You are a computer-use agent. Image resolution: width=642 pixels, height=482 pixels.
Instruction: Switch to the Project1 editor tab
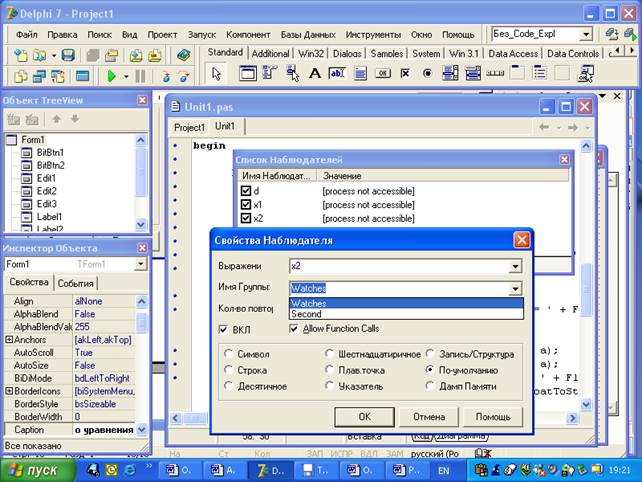[x=189, y=127]
